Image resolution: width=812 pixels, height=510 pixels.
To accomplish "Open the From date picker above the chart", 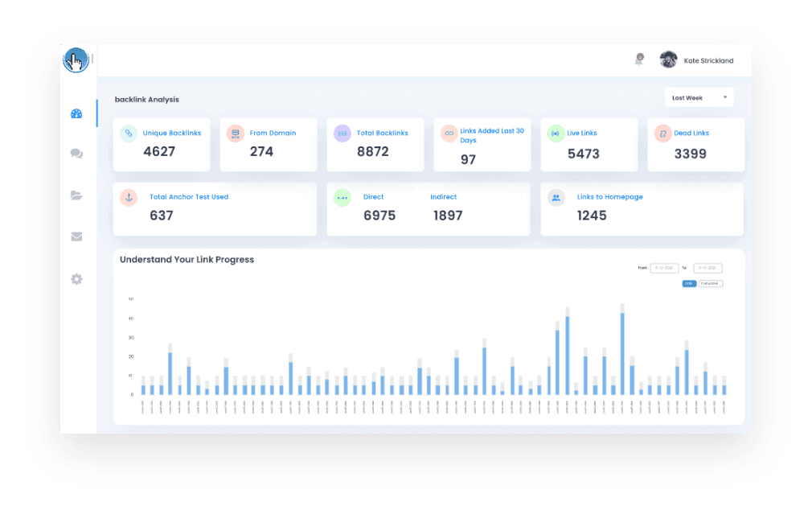I will 664,268.
